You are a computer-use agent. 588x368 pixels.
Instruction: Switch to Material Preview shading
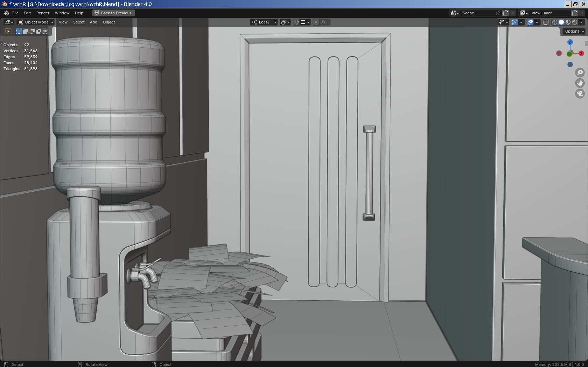568,22
